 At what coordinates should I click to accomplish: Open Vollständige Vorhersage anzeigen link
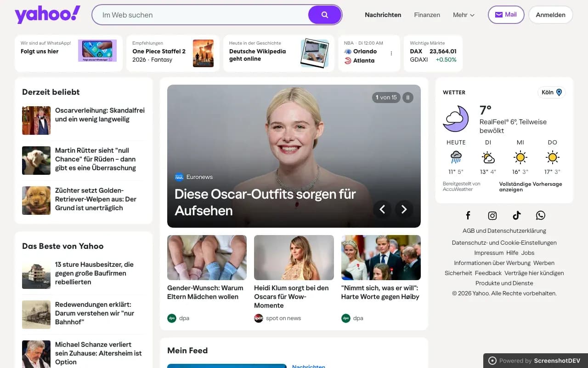click(x=531, y=187)
